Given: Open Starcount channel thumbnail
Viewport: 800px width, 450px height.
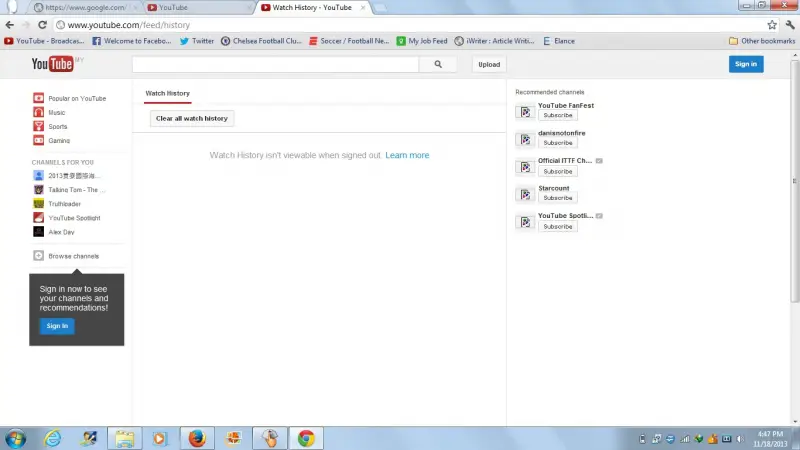Looking at the screenshot, I should point(525,194).
